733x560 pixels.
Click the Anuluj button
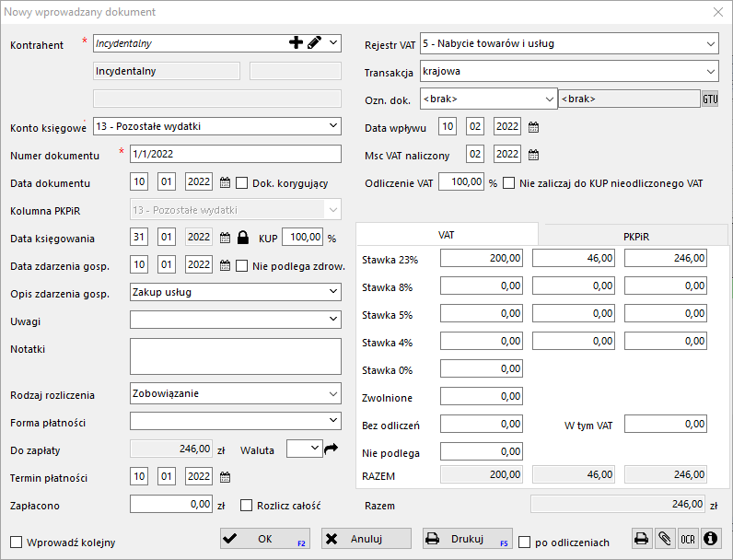366,539
